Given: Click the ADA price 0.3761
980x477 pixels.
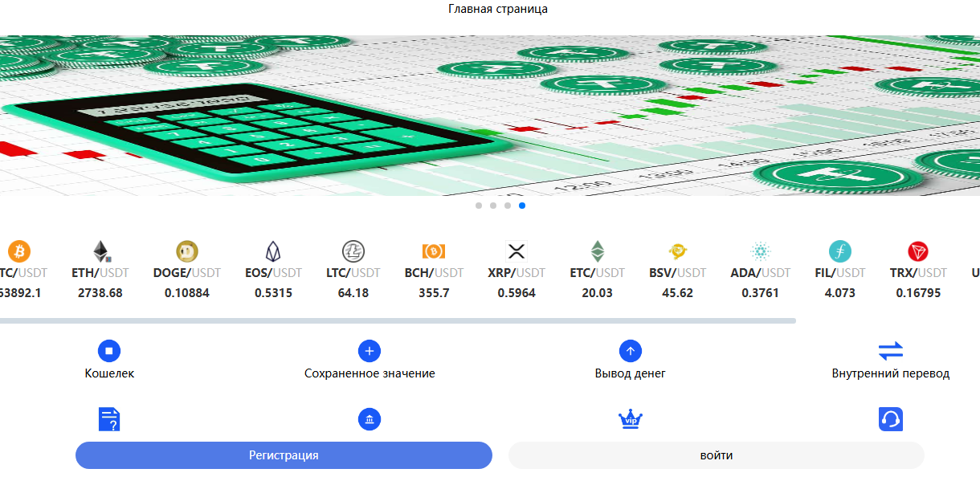Looking at the screenshot, I should [x=760, y=293].
